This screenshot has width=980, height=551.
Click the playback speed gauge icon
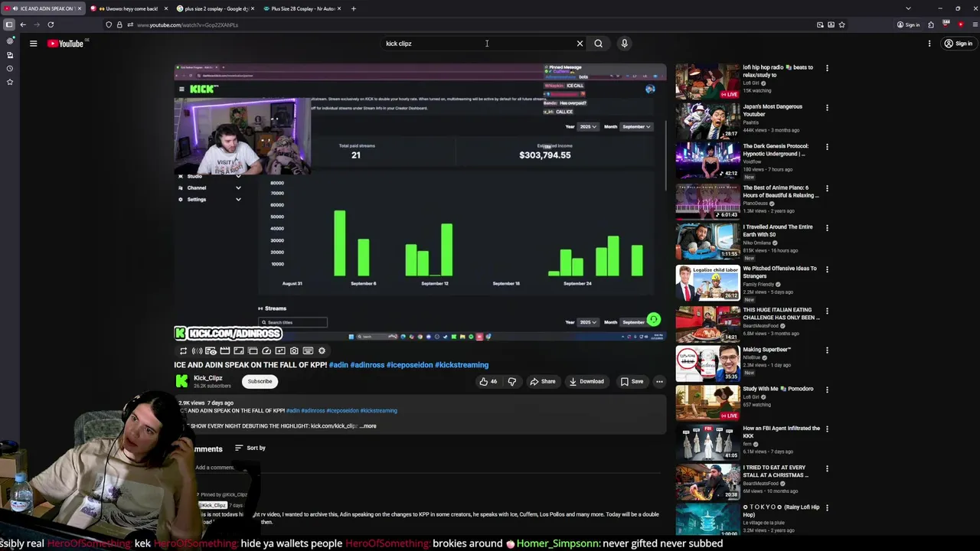[266, 350]
